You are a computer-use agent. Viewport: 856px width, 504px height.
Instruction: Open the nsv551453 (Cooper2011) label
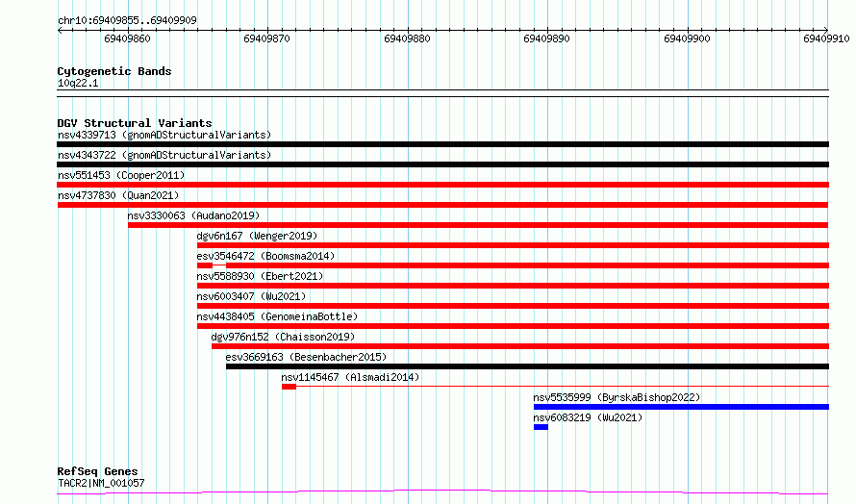point(121,175)
